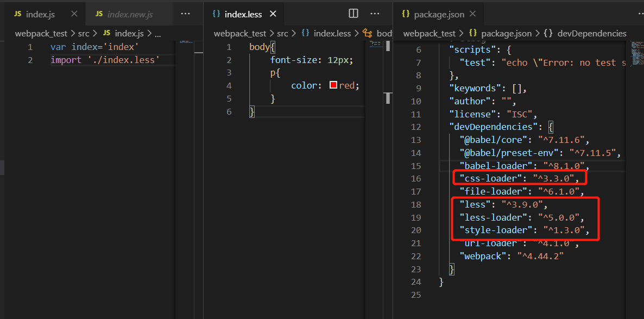644x319 pixels.
Task: Click the package.json minimap preview
Action: coord(637,52)
